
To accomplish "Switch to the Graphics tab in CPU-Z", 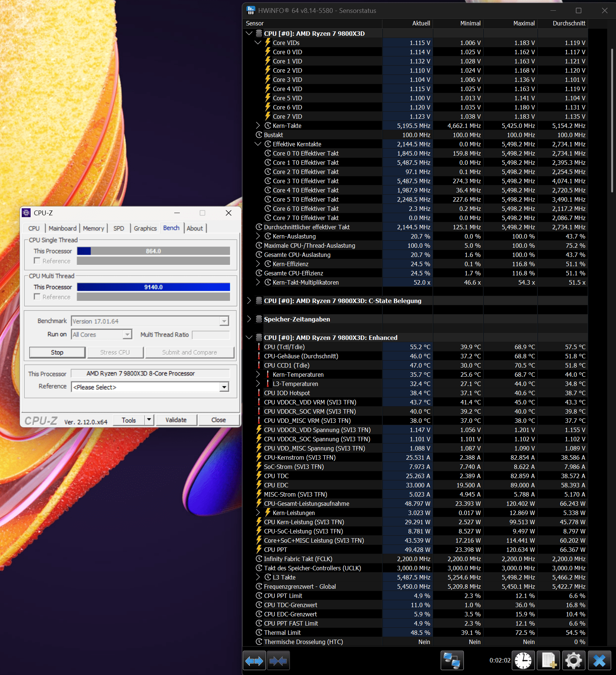I will point(145,228).
